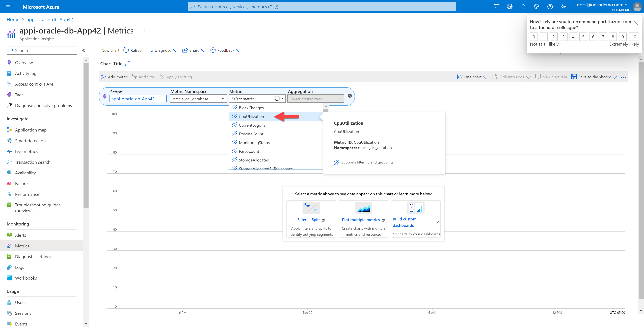Collapse the left navigation with double chevron
This screenshot has height=327, width=644.
click(x=84, y=50)
